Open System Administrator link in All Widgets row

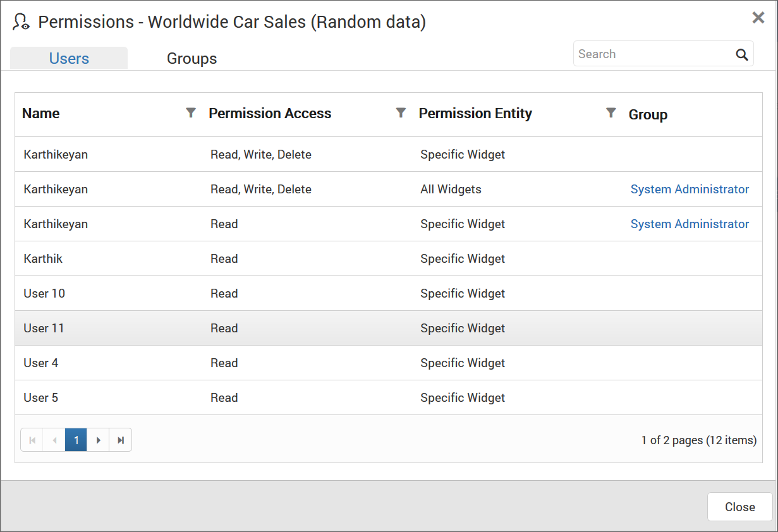(x=690, y=189)
